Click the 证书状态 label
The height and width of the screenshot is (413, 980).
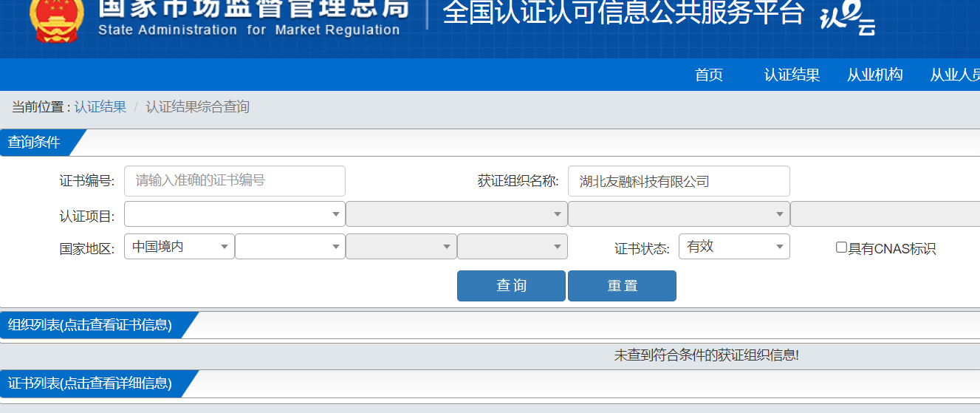[642, 248]
